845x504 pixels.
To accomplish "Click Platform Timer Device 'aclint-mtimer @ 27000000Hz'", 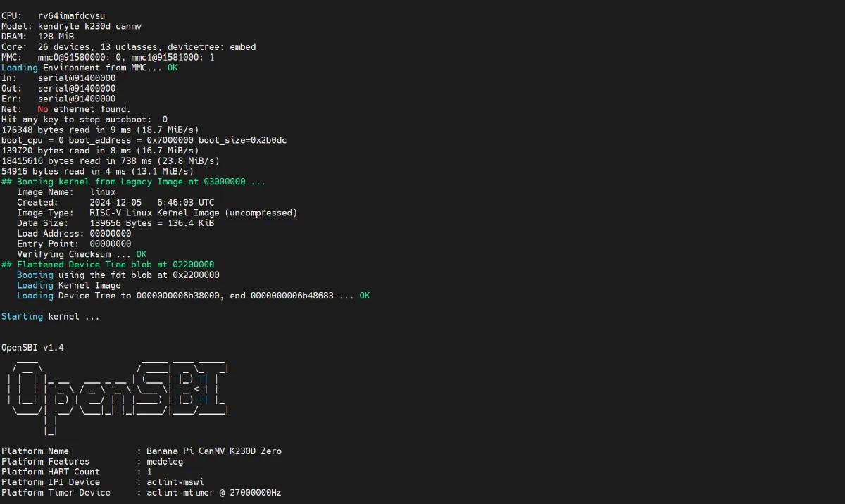I will click(x=214, y=493).
